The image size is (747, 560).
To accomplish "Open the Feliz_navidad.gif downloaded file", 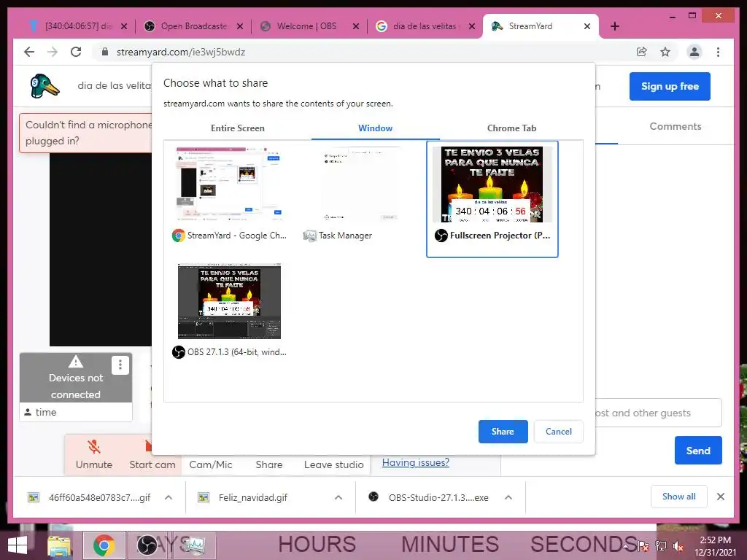I will (252, 497).
